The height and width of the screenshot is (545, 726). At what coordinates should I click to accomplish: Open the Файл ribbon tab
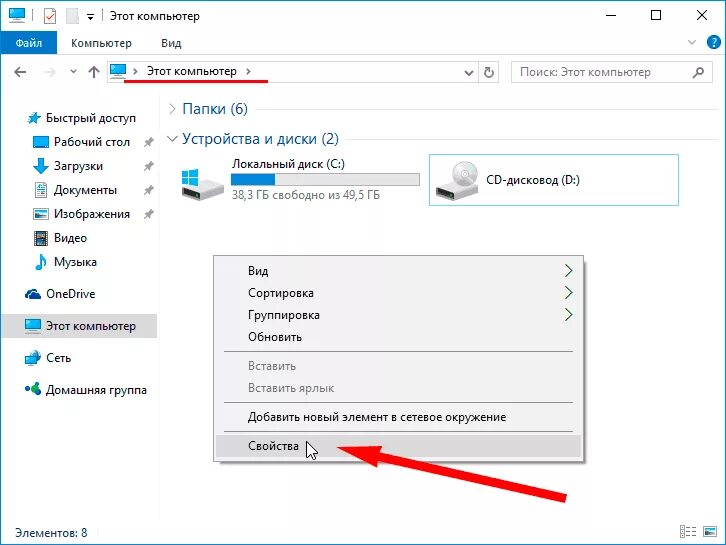pos(29,43)
